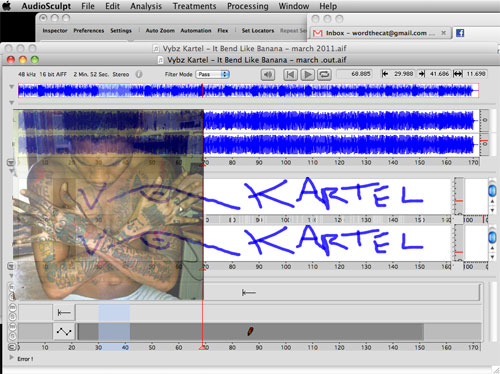Open the Facebook tab in browser

coord(460,33)
